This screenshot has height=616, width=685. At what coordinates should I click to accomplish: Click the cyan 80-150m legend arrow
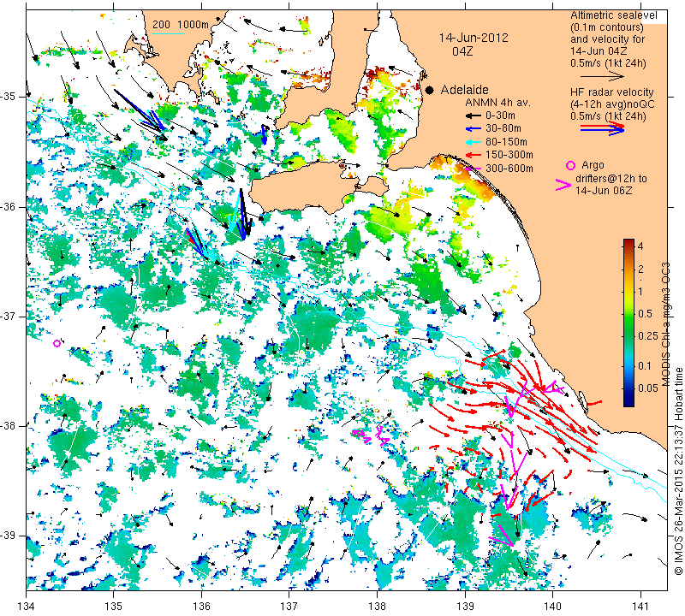(474, 142)
